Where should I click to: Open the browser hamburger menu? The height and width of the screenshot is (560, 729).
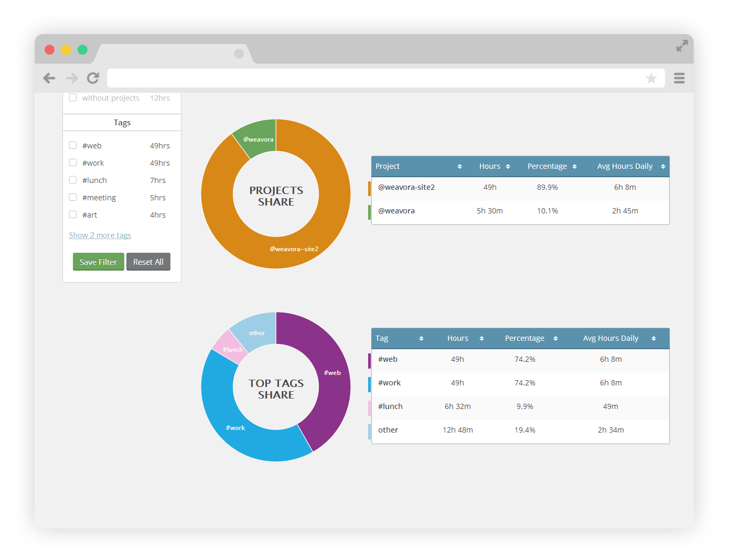[679, 78]
